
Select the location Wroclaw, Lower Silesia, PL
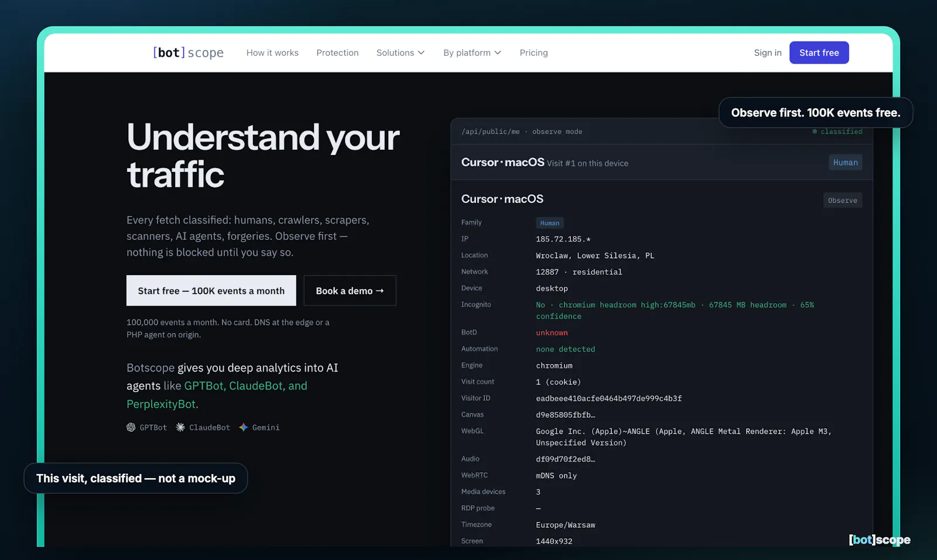[x=595, y=256]
